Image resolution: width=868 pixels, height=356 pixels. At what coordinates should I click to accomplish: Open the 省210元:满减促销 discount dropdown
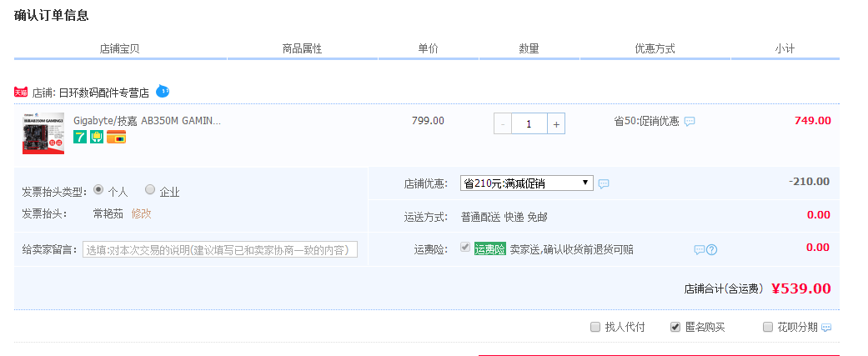[x=526, y=183]
